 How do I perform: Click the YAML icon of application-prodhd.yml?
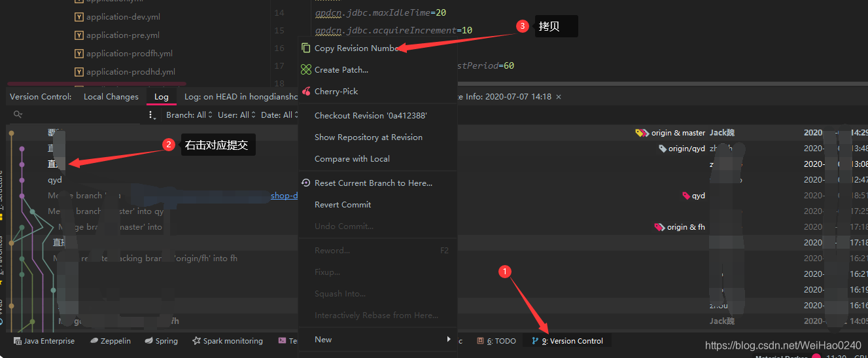tap(79, 72)
